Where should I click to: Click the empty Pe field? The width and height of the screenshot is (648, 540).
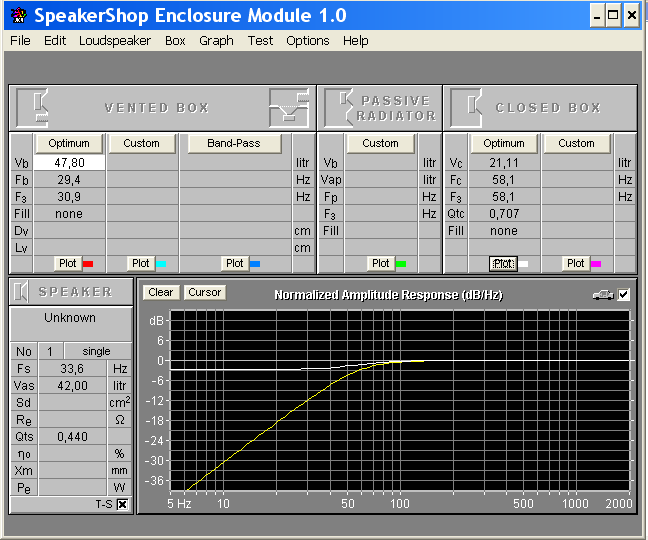click(x=72, y=488)
